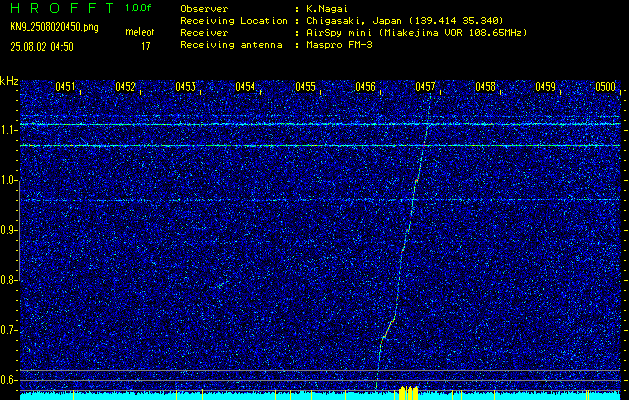Click the 0454 time marker
Image resolution: width=629 pixels, height=400 pixels.
(x=245, y=86)
